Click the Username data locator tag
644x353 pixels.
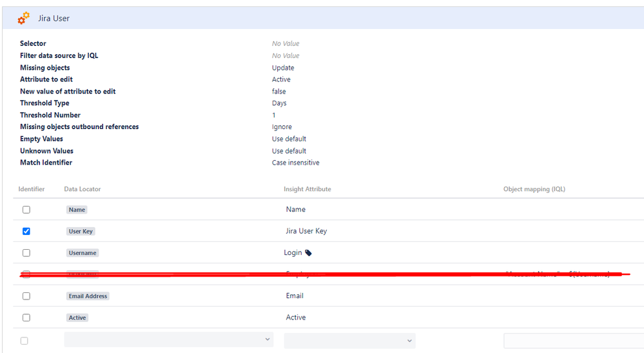83,253
